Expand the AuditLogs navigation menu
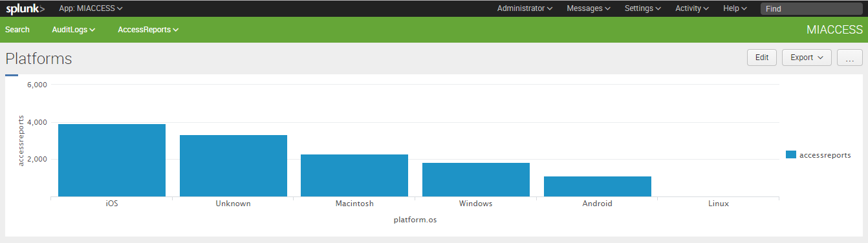This screenshot has height=243, width=868. (x=74, y=30)
